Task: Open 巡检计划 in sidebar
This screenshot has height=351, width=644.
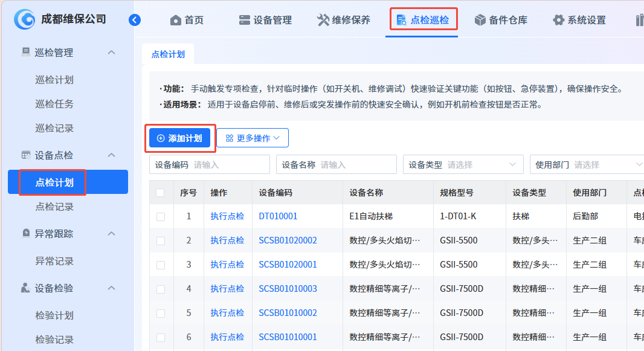Action: point(54,80)
